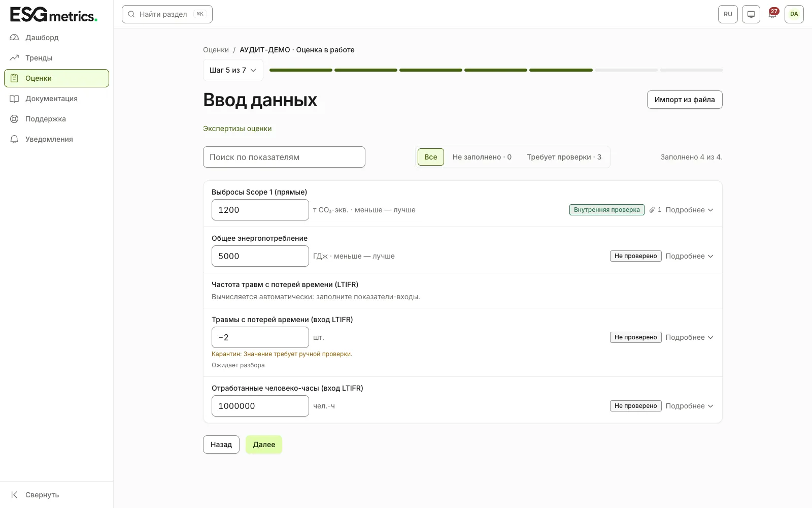Click the Импорт из файла button

[685, 100]
